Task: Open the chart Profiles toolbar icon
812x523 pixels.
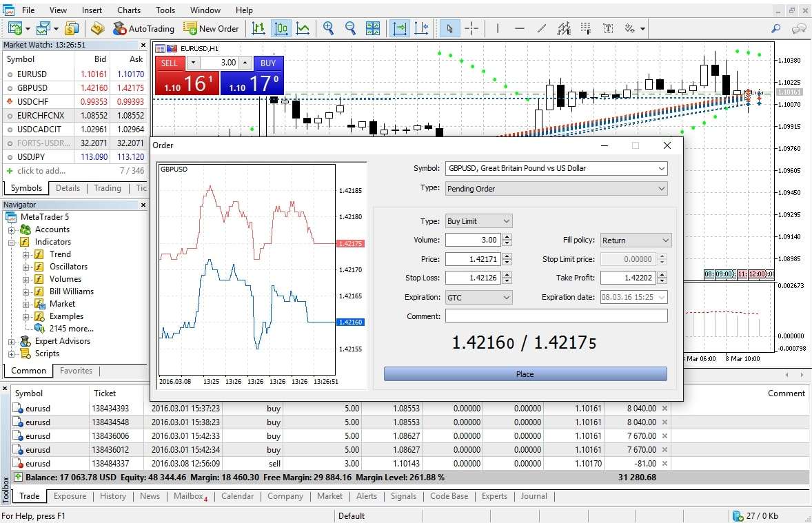Action: coord(43,28)
